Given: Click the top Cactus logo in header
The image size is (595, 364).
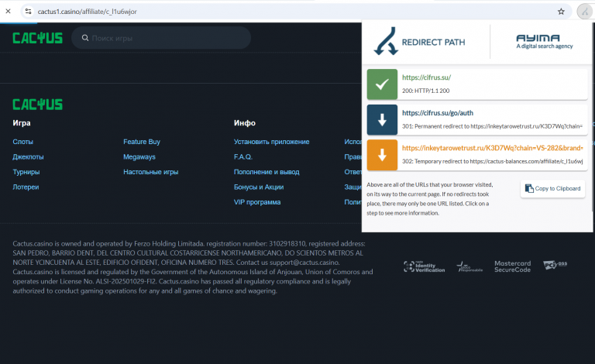Looking at the screenshot, I should click(37, 38).
